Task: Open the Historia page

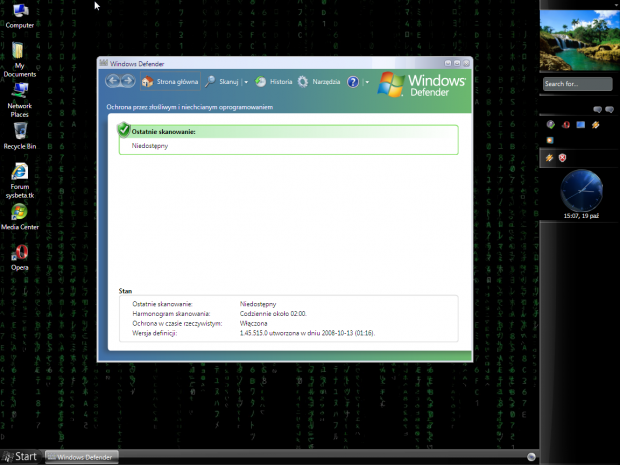Action: (274, 81)
